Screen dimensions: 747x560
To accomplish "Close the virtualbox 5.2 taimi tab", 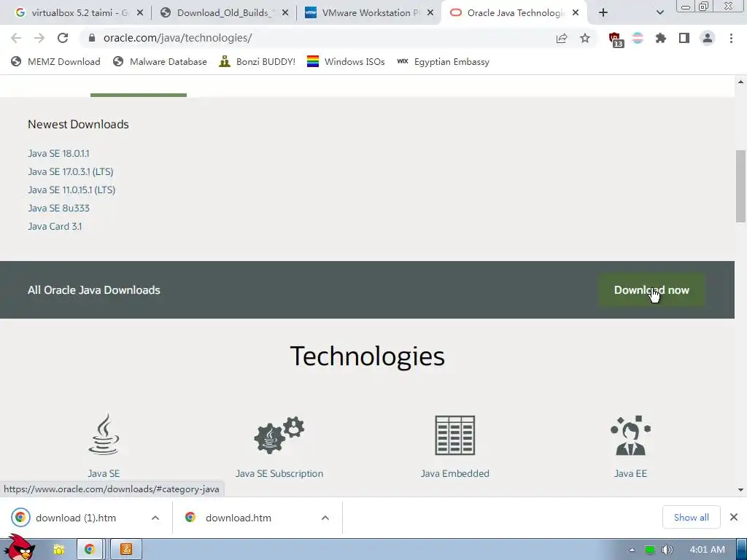I will coord(140,13).
